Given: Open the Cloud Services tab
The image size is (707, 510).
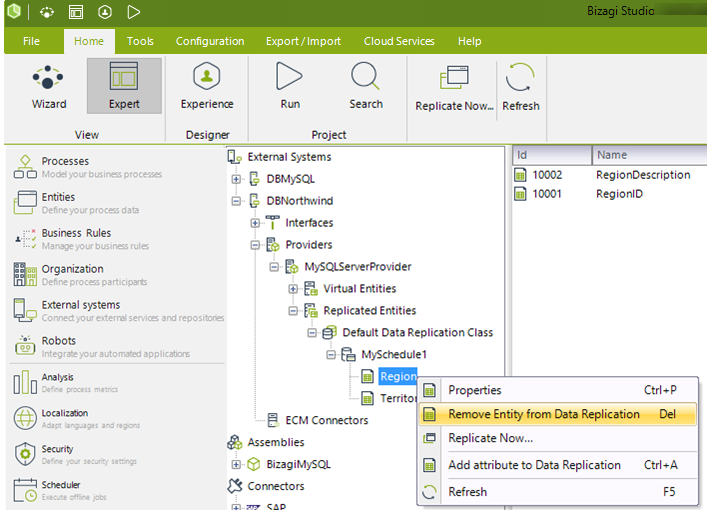Looking at the screenshot, I should (399, 41).
